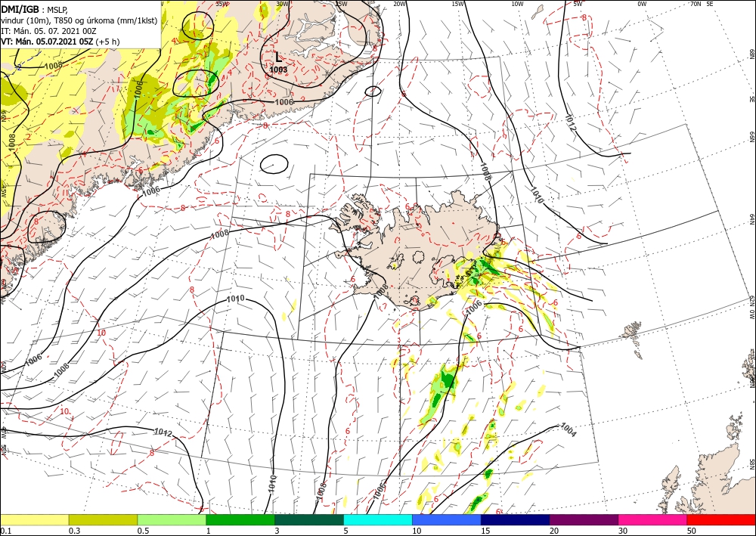Click the 'DMI/IGB : MSLP,' title text
This screenshot has height=536, width=756.
click(x=35, y=8)
